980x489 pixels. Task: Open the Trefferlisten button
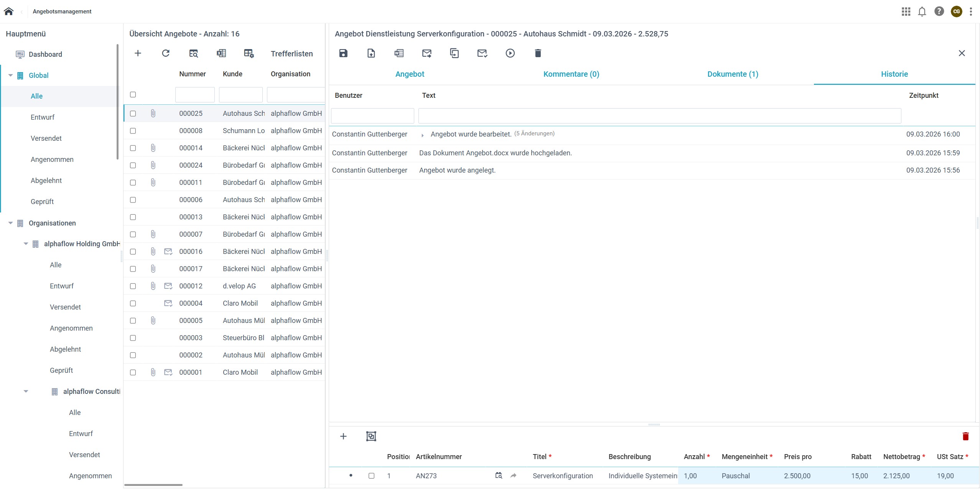tap(292, 54)
